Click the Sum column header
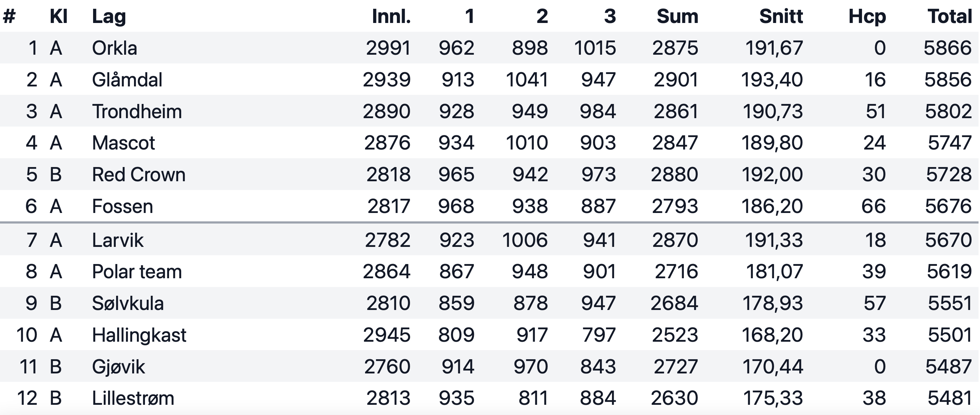Viewport: 980px width, 415px height. pyautogui.click(x=678, y=16)
